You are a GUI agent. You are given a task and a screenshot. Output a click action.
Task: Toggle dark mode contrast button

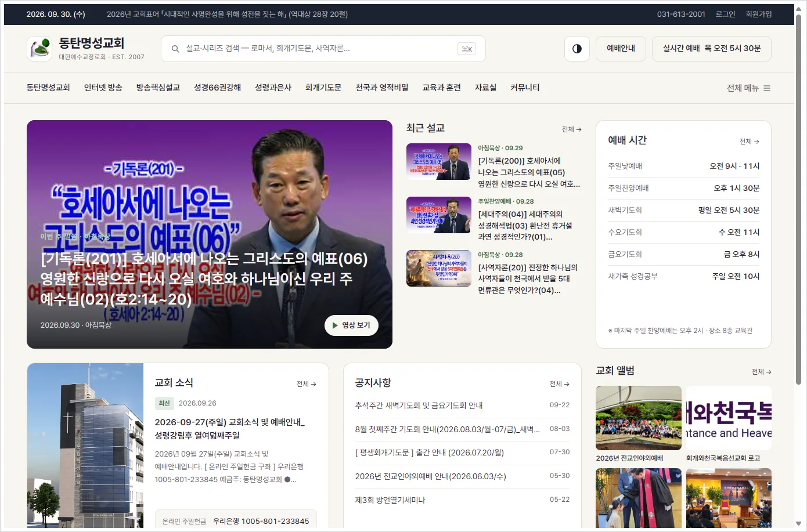click(577, 49)
